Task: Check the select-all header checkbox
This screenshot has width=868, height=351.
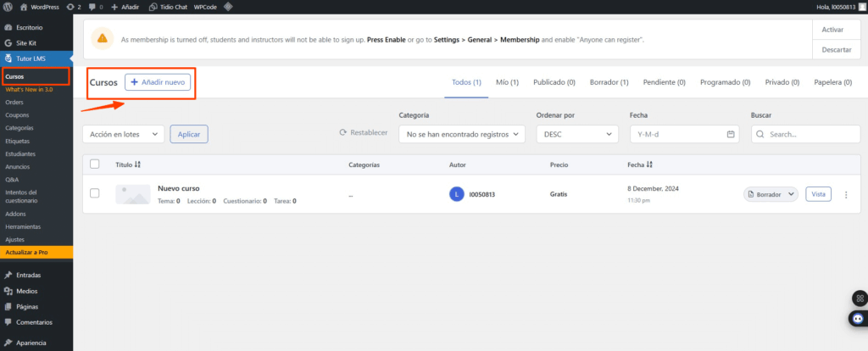Action: pos(95,164)
